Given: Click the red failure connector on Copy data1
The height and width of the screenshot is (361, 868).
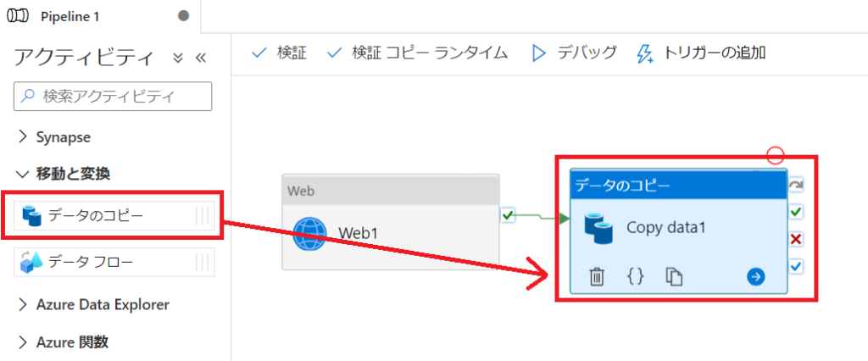Looking at the screenshot, I should [x=796, y=240].
